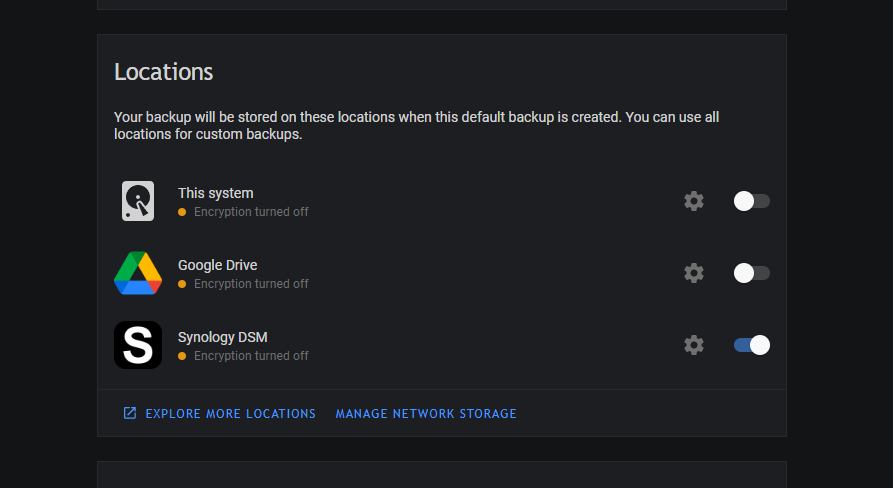Image resolution: width=893 pixels, height=488 pixels.
Task: Turn on the Google Drive location toggle
Action: [751, 273]
